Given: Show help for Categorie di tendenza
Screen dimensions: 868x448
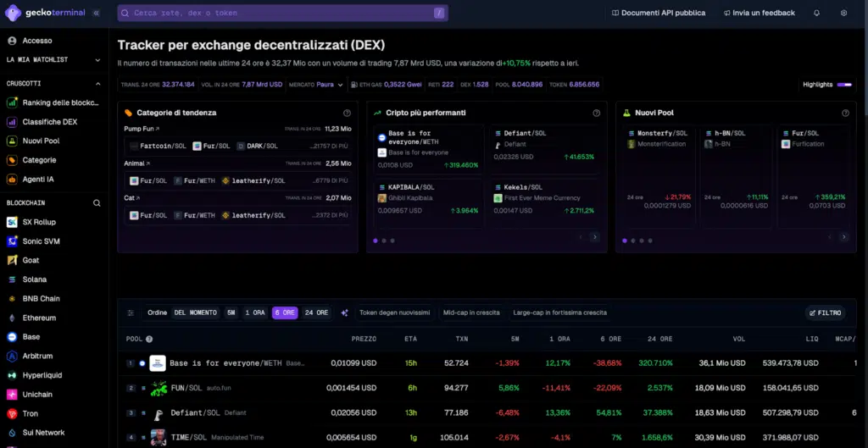Looking at the screenshot, I should 347,113.
